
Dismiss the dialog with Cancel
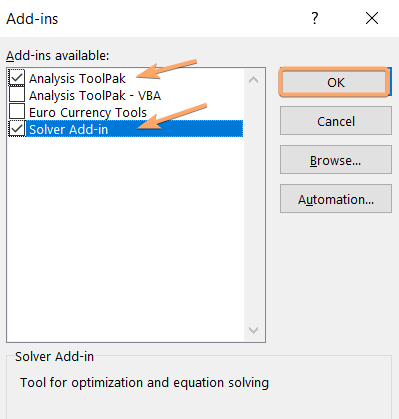tap(336, 121)
